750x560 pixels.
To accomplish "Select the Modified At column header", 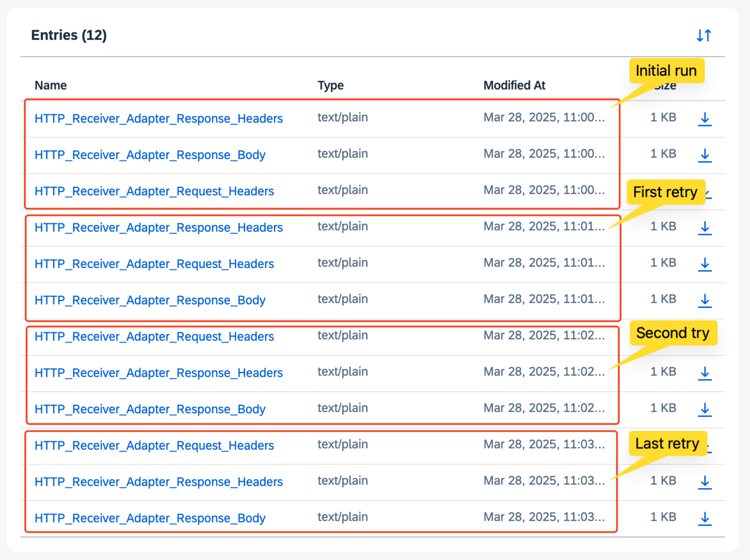I will tap(514, 85).
